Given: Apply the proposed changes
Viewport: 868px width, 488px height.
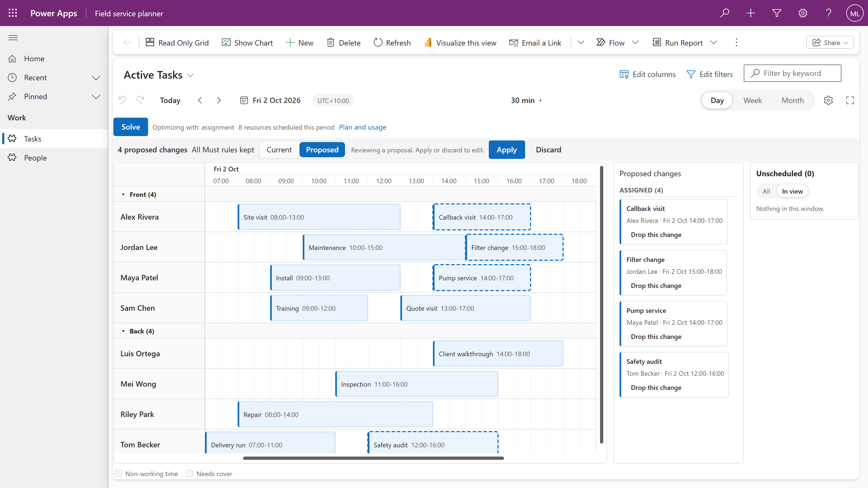Looking at the screenshot, I should tap(506, 150).
